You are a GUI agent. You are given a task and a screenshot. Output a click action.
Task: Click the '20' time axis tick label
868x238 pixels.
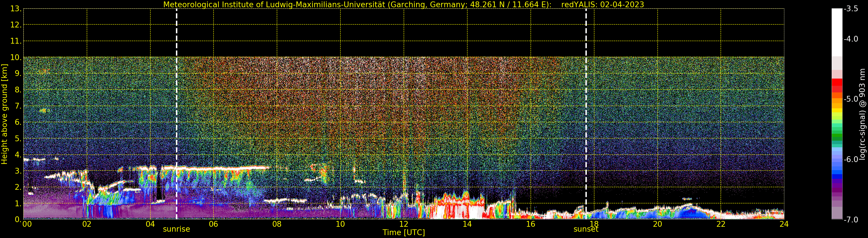(x=657, y=224)
